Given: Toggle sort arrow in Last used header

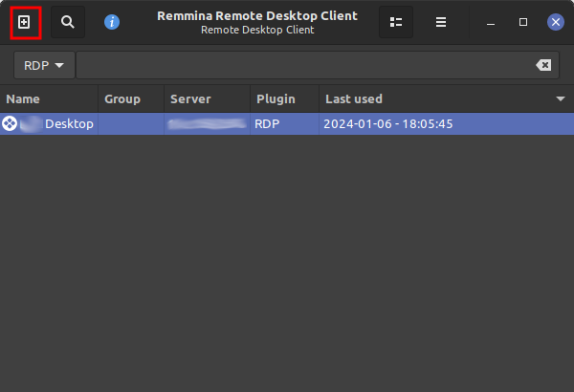Looking at the screenshot, I should pos(561,98).
